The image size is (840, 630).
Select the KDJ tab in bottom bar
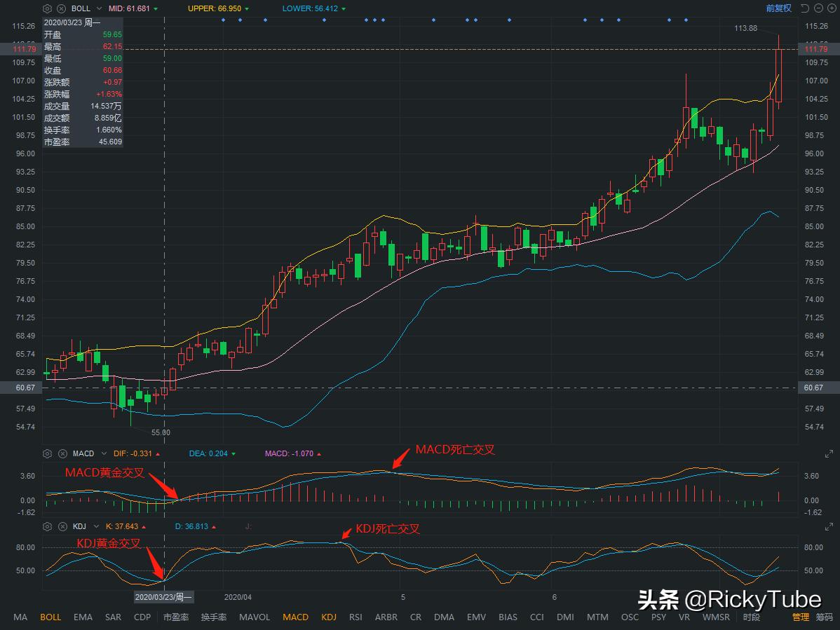coord(328,617)
